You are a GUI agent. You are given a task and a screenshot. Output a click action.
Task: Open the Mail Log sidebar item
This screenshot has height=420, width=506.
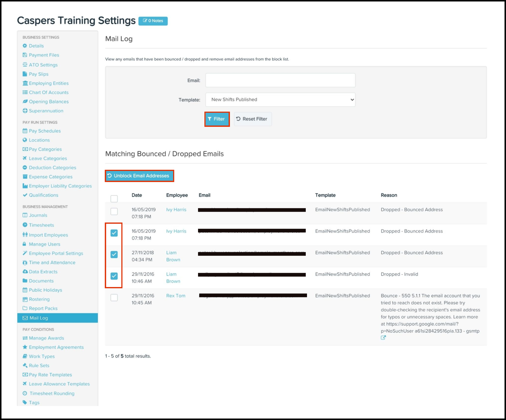[x=39, y=318]
